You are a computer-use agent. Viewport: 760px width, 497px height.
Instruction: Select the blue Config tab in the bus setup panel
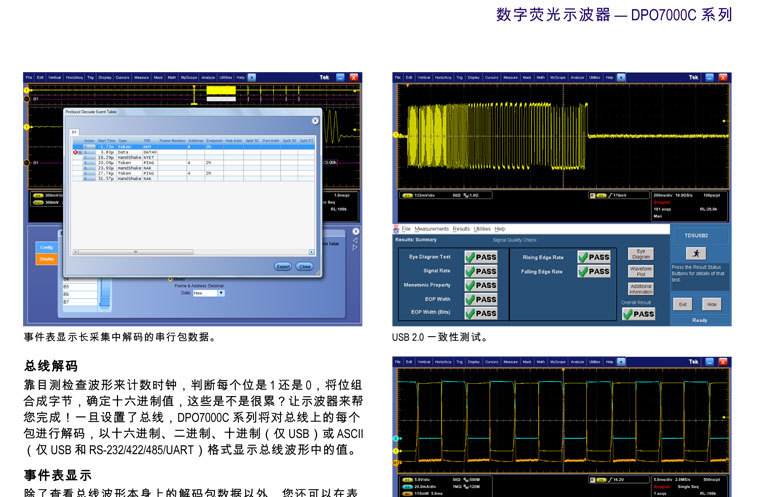click(47, 247)
